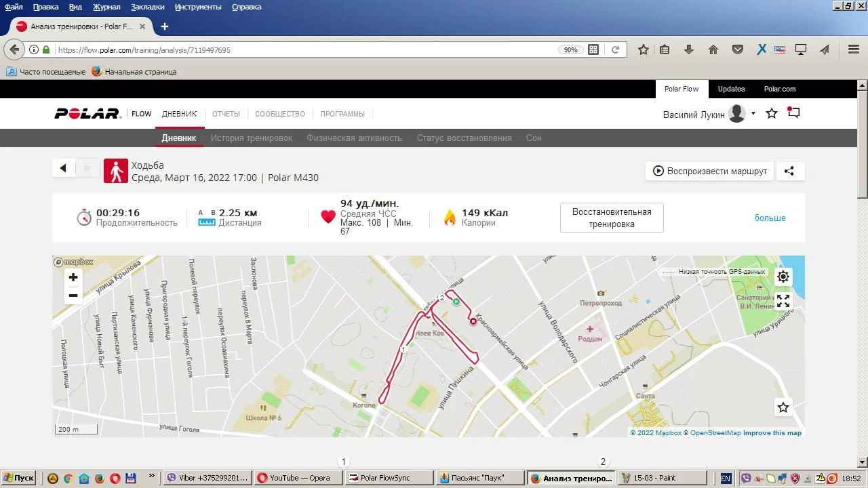
Task: Click the больше link
Action: (x=770, y=218)
